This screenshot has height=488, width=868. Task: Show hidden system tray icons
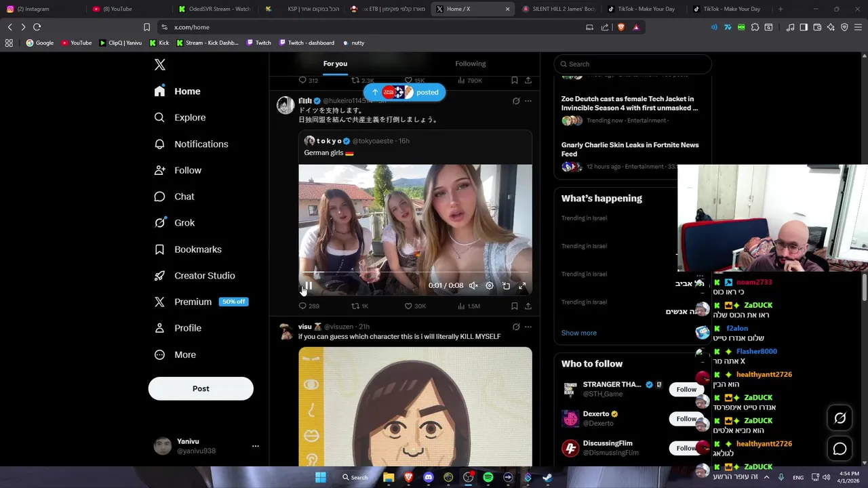768,477
